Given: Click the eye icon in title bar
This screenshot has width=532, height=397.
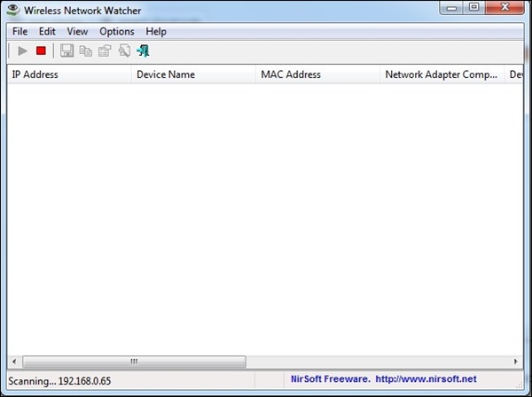Looking at the screenshot, I should [x=13, y=10].
